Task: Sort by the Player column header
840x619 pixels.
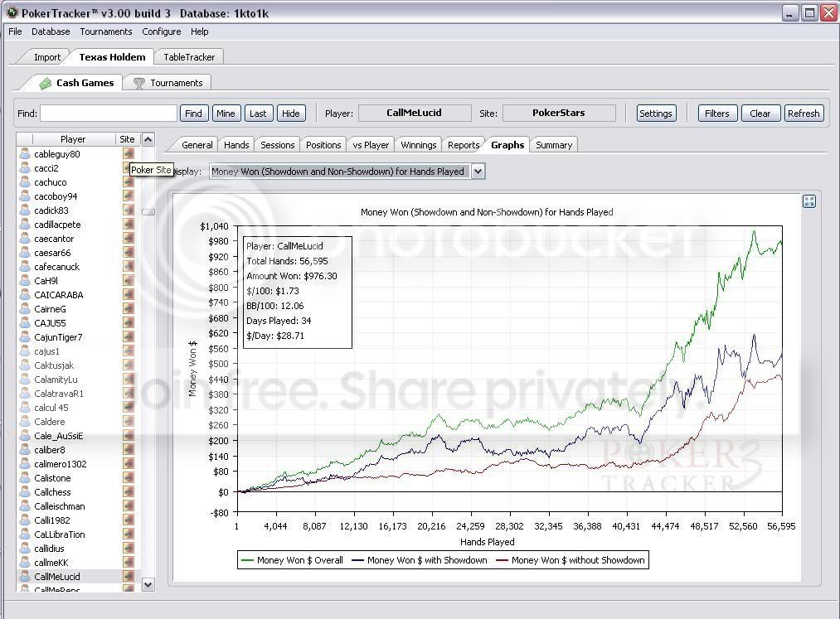Action: [73, 139]
